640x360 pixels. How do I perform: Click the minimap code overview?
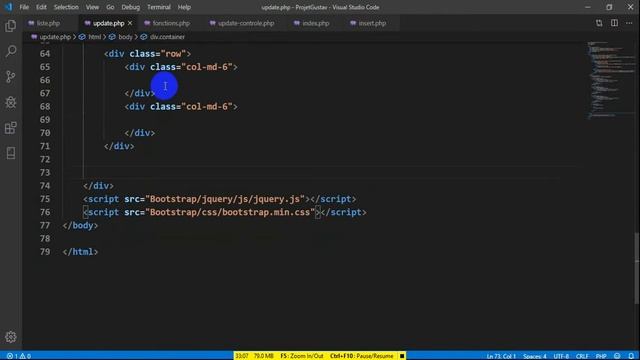coord(611,80)
